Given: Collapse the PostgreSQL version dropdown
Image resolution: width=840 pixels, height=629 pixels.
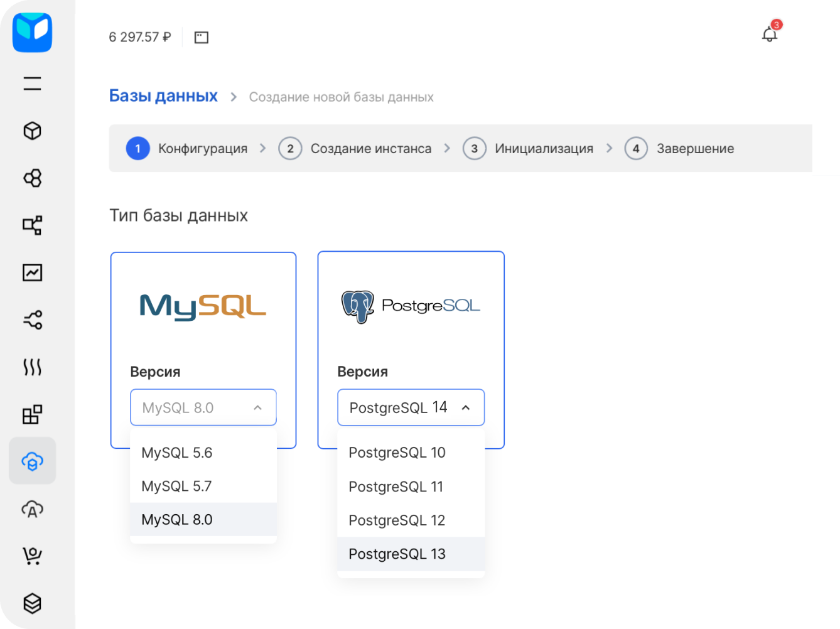Looking at the screenshot, I should click(x=465, y=407).
